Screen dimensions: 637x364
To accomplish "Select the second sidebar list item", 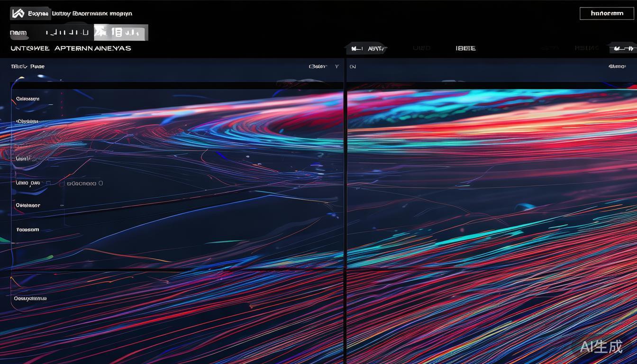I will pos(27,121).
